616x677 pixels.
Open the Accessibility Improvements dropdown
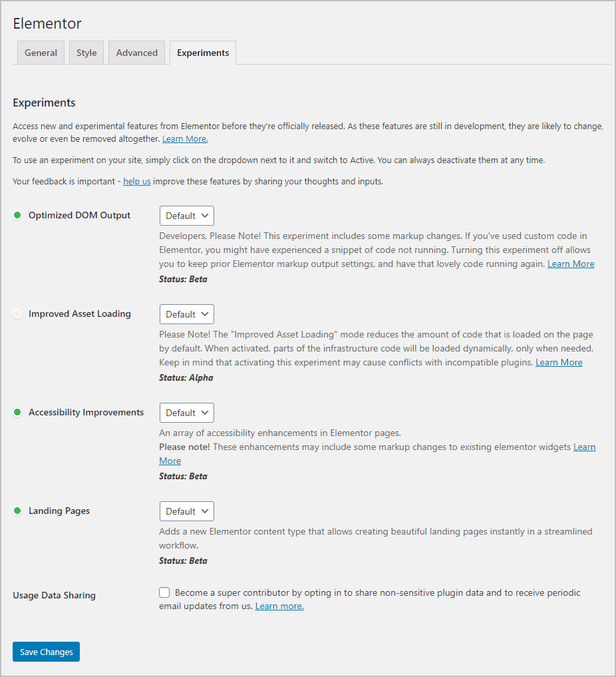(x=186, y=413)
